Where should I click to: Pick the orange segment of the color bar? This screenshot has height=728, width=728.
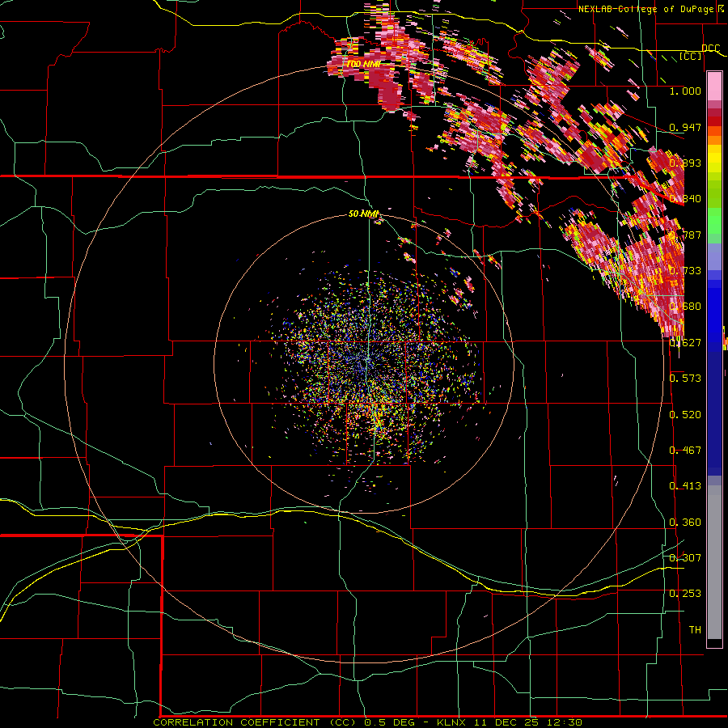tap(714, 140)
